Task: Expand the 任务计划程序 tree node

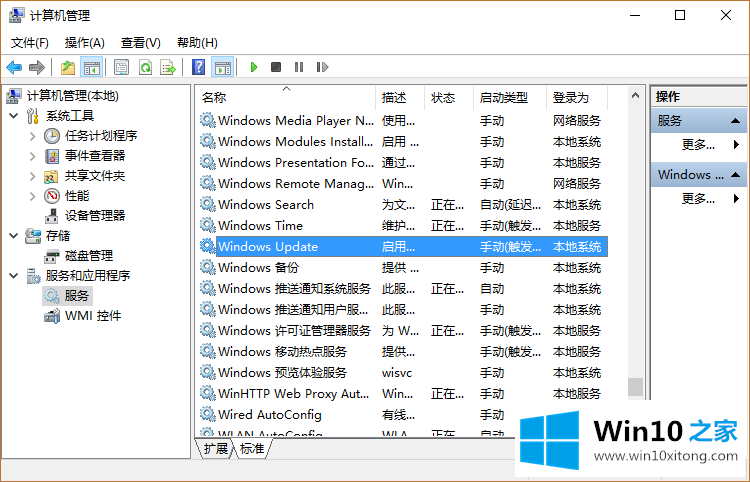Action: point(33,136)
